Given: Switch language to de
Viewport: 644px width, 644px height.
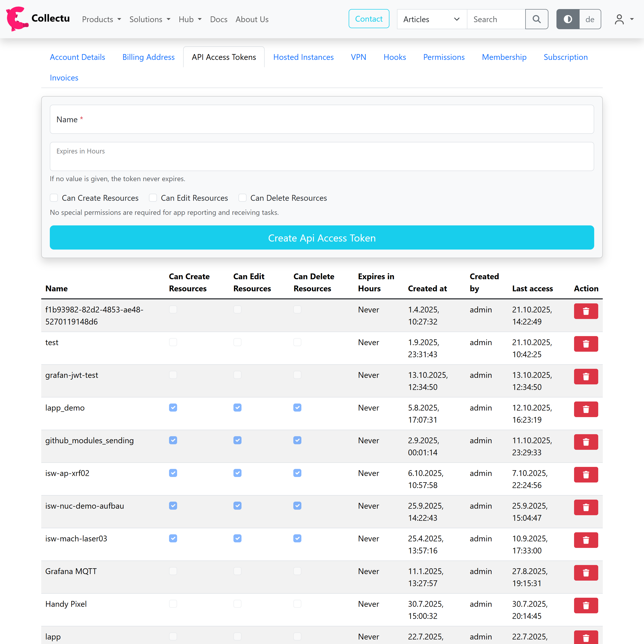Looking at the screenshot, I should [x=589, y=19].
